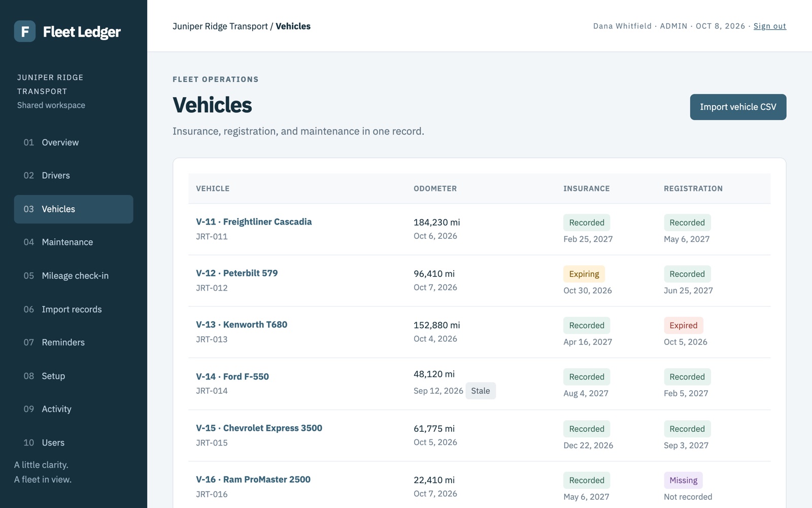Click the Missing registration badge for V-16
Viewport: 812px width, 508px height.
point(683,480)
